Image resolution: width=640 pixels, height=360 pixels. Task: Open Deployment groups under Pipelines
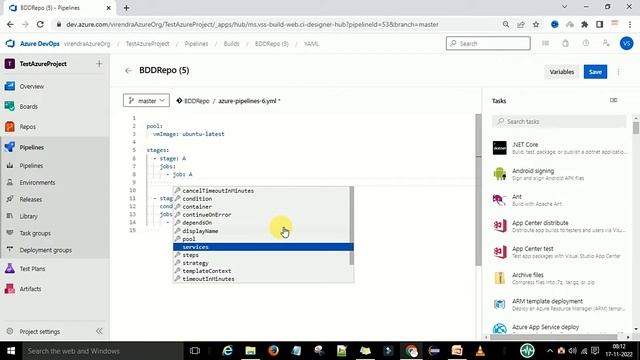coord(45,250)
